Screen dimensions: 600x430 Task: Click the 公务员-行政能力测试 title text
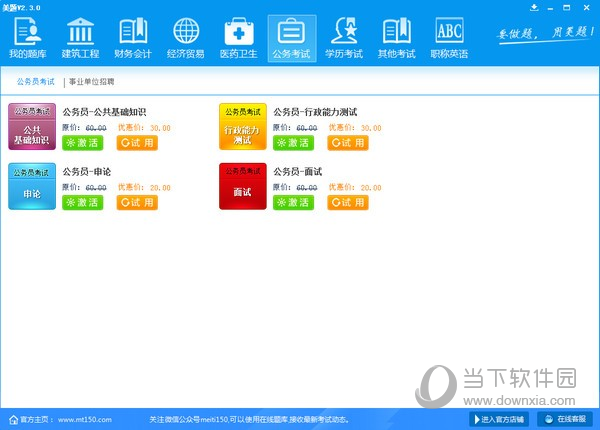point(315,112)
